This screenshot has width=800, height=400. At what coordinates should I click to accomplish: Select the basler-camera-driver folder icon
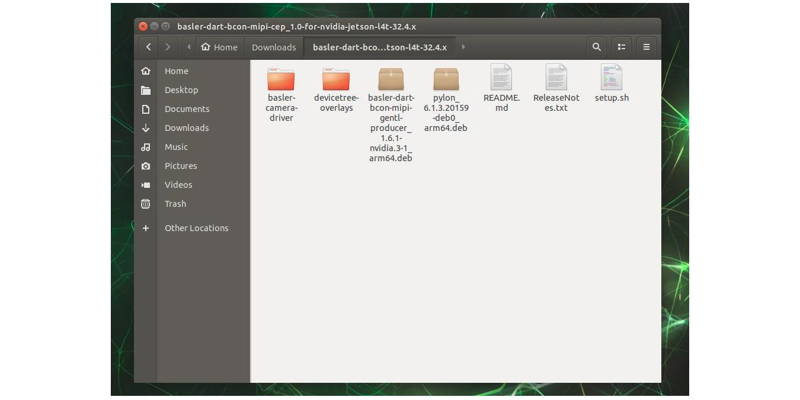coord(281,79)
